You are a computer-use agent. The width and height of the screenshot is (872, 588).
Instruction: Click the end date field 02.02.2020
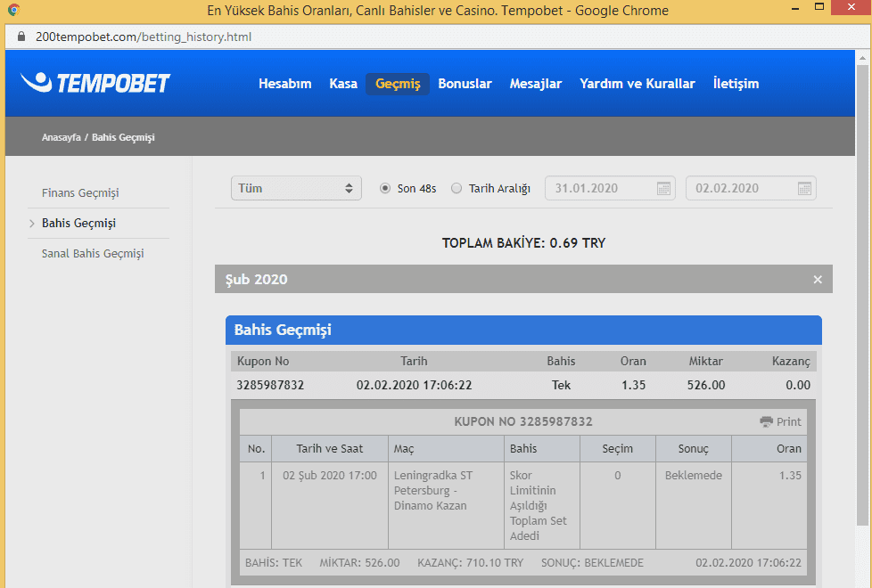751,188
